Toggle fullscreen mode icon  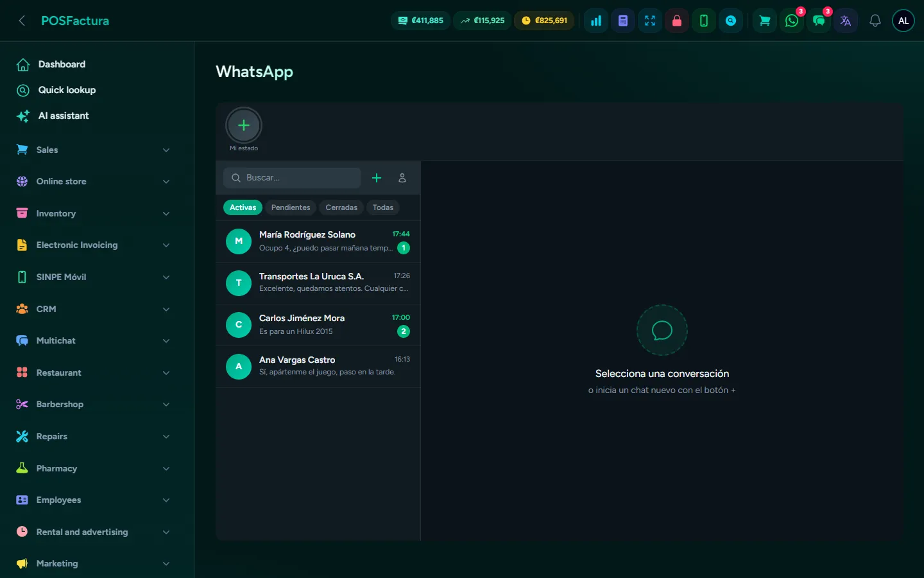(650, 21)
